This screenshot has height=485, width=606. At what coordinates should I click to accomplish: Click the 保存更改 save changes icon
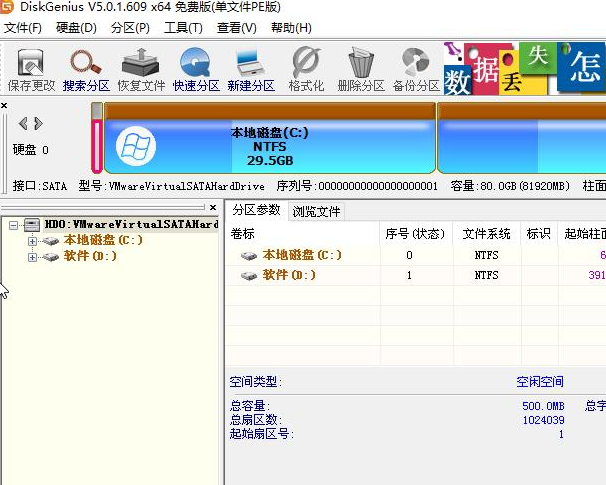click(31, 68)
